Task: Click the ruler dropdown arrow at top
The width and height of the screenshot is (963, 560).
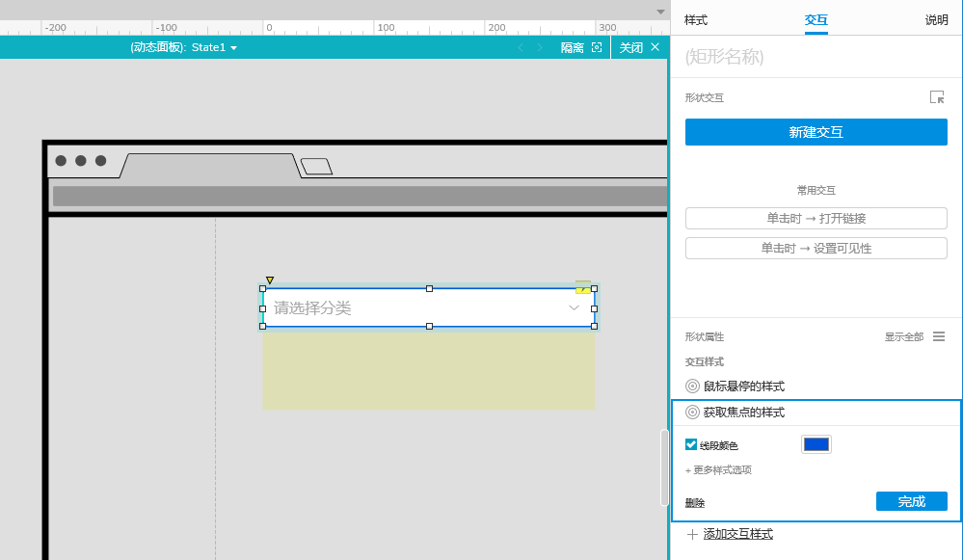Action: (660, 12)
